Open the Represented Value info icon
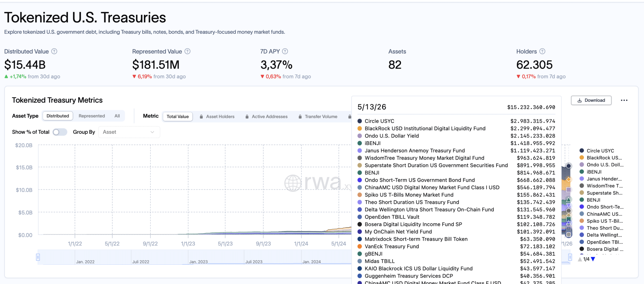Screen dimensions: 644x284 [x=187, y=51]
